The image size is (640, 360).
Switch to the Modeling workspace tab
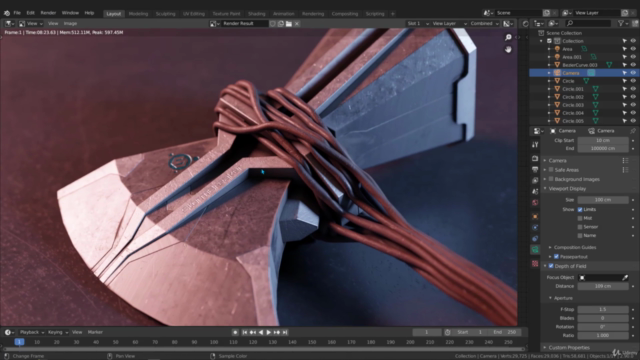(138, 13)
